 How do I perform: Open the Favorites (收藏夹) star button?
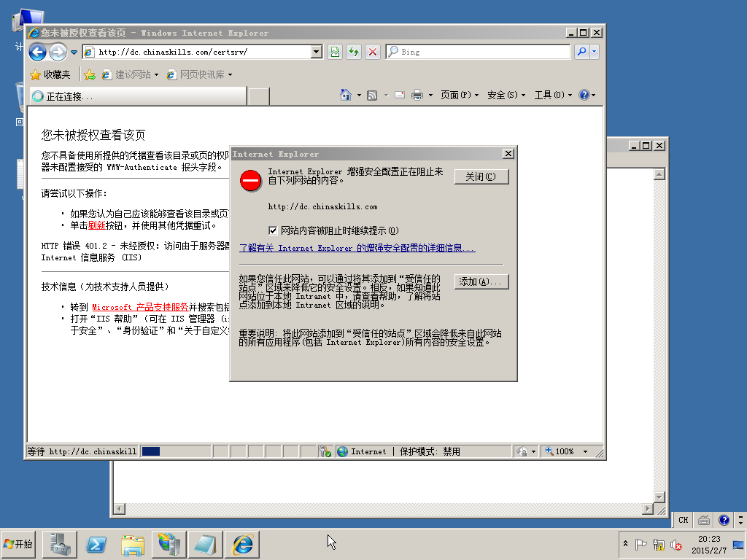tap(50, 75)
